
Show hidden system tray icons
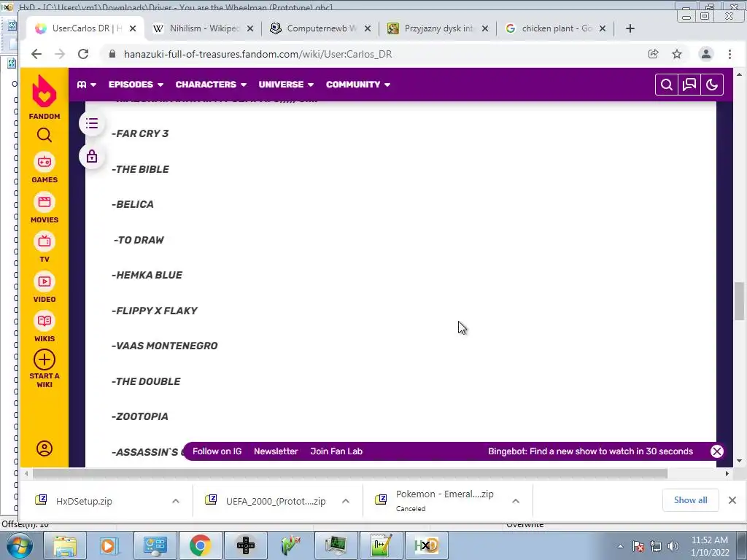point(620,546)
